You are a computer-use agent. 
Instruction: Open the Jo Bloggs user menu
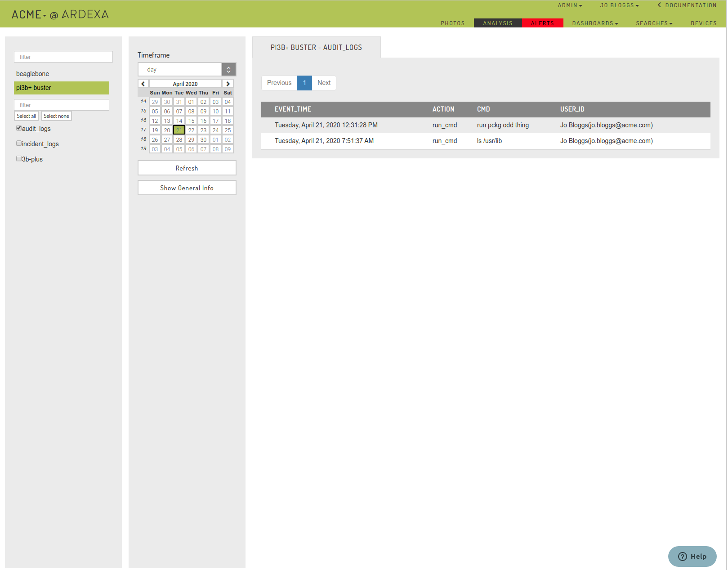[x=619, y=5]
